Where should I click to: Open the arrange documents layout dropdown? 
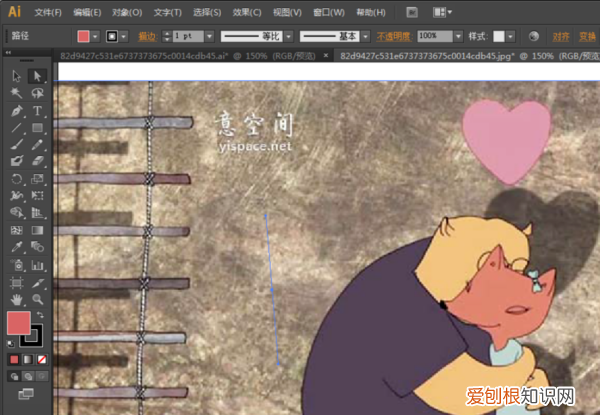point(441,12)
